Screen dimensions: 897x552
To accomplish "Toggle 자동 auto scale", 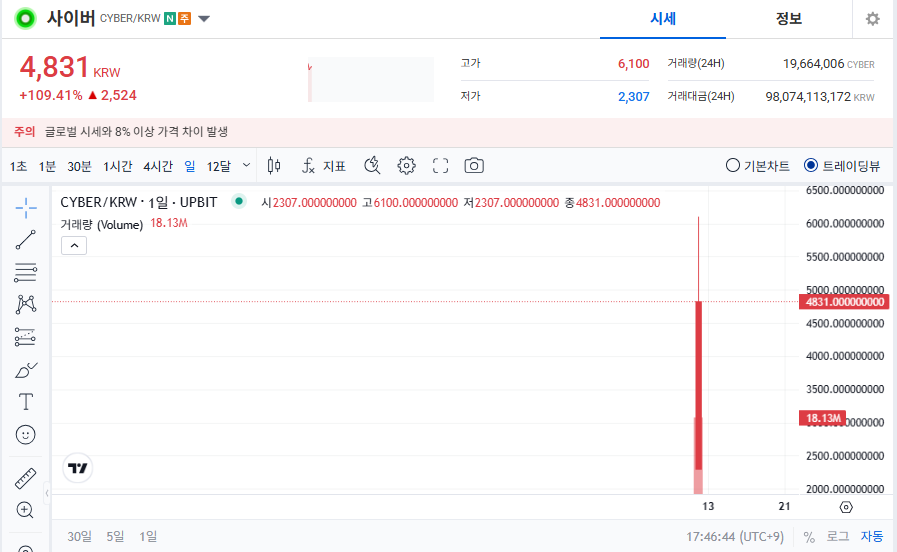I will 872,537.
